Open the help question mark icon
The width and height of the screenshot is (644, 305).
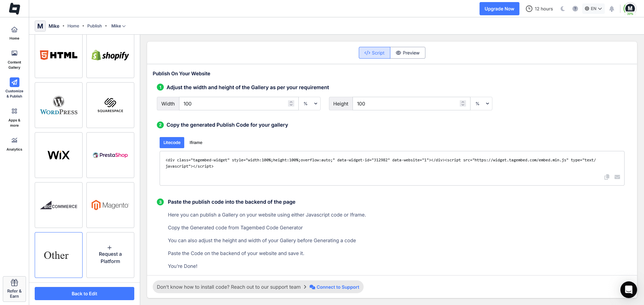(575, 9)
